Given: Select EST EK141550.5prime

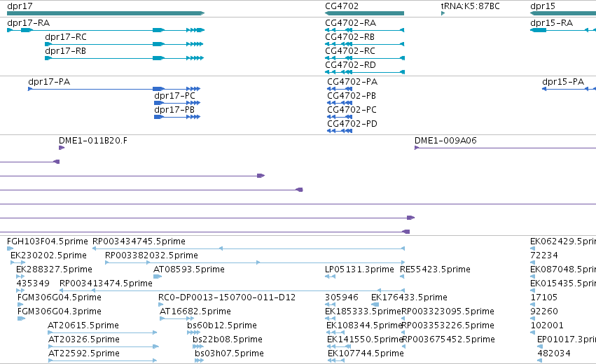Looking at the screenshot, I should click(339, 346).
